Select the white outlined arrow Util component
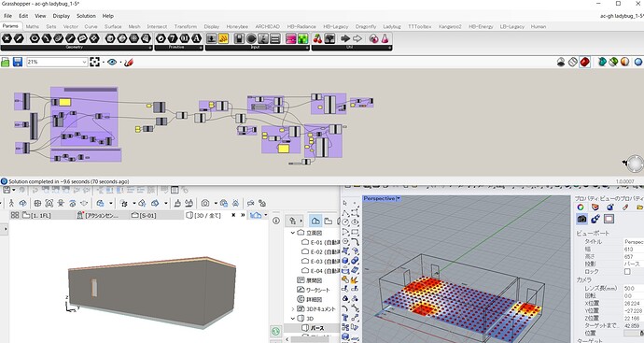This screenshot has height=343, width=644. pyautogui.click(x=357, y=38)
